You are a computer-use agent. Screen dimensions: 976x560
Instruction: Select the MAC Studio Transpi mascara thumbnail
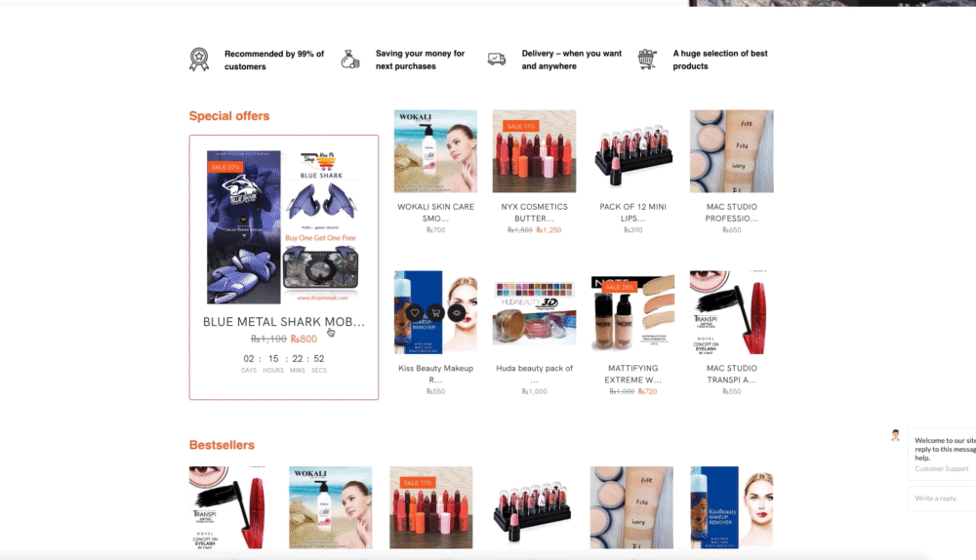coord(732,312)
